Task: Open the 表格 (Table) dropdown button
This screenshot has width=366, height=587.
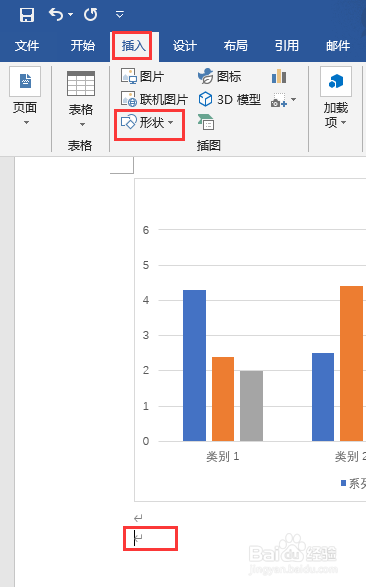Action: click(80, 99)
